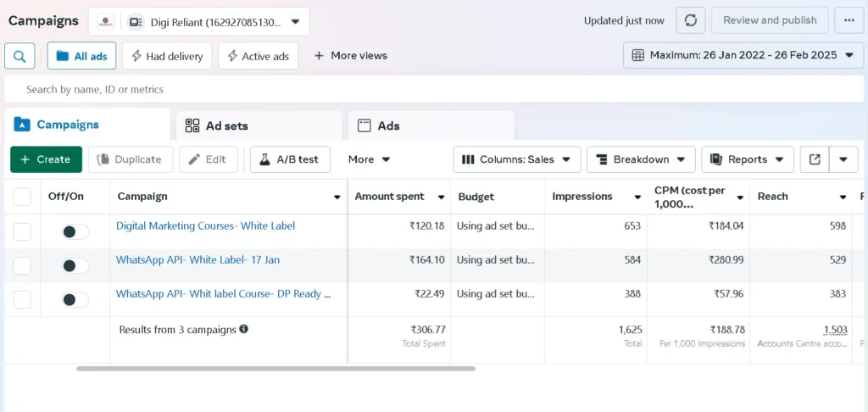Viewport: 868px width, 412px height.
Task: Filter by Active ads
Action: [x=258, y=56]
